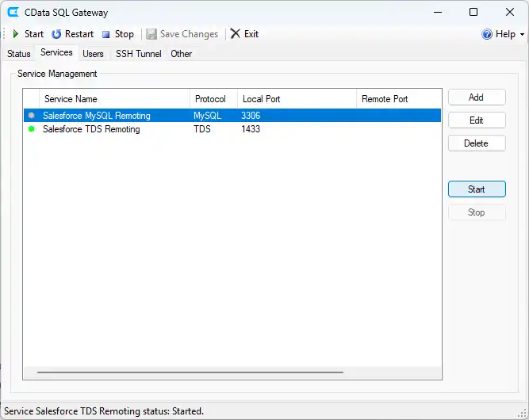Open the Other tab
This screenshot has width=529, height=420.
[x=181, y=54]
